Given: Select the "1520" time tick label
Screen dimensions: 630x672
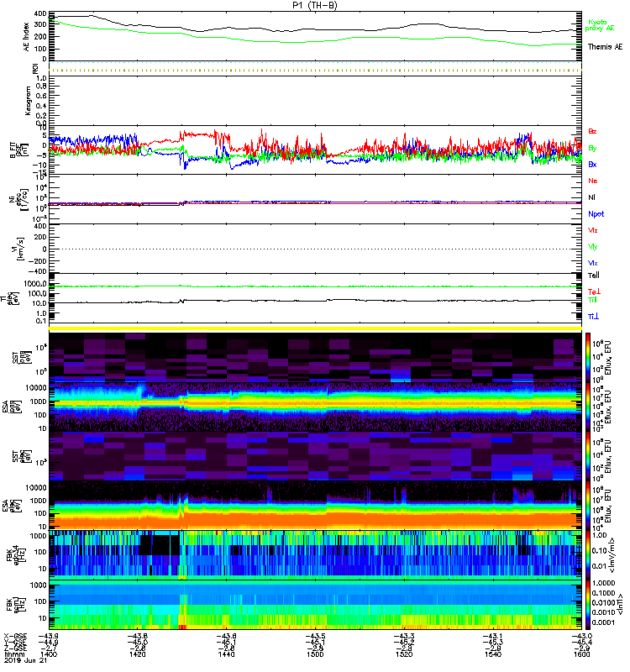Looking at the screenshot, I should (404, 654).
